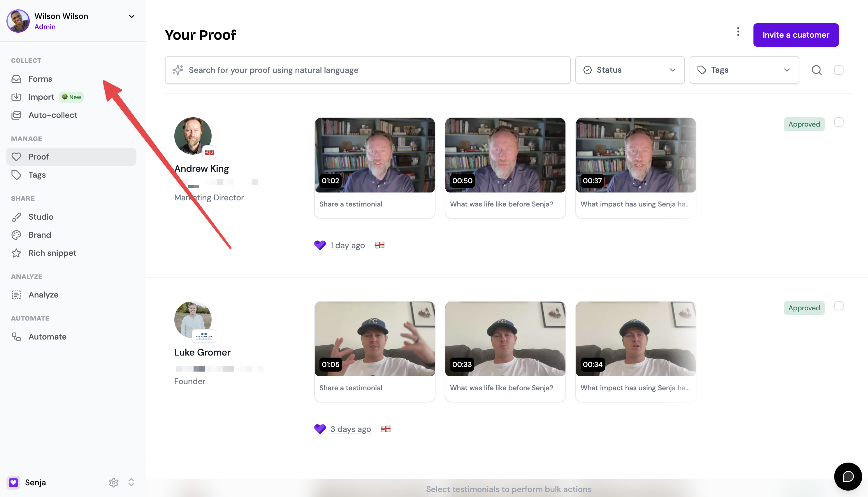Click the '3 days ago' timestamp
Image resolution: width=868 pixels, height=497 pixels.
(351, 429)
